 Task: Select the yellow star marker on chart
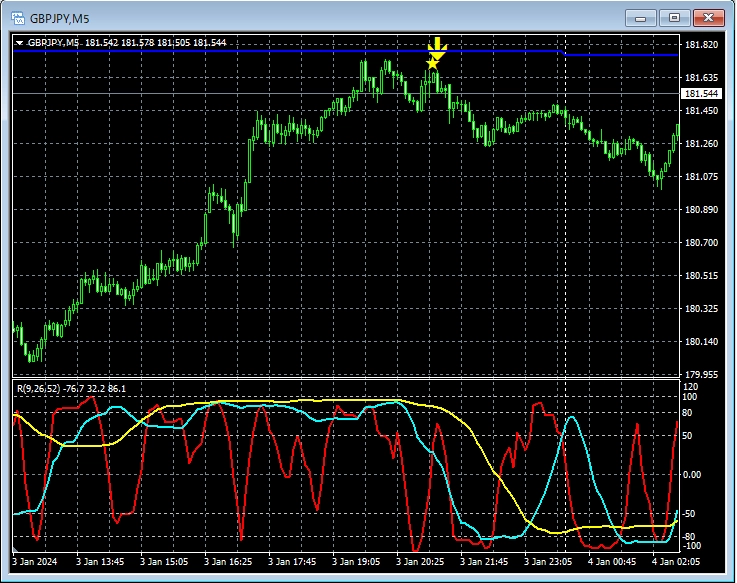(x=432, y=63)
